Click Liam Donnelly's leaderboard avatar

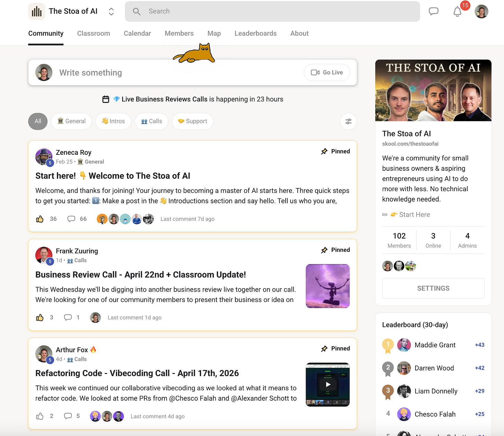pos(404,391)
